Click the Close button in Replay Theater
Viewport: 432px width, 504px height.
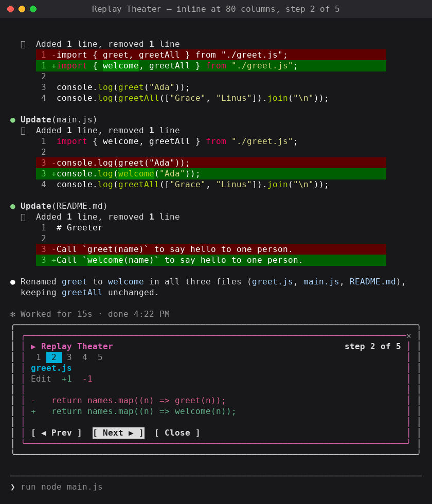click(177, 433)
